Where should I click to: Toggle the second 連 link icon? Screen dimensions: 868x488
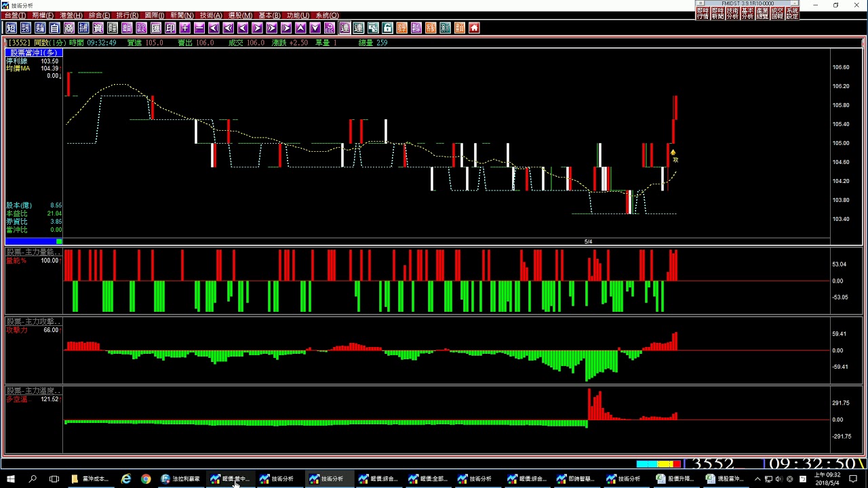(359, 28)
